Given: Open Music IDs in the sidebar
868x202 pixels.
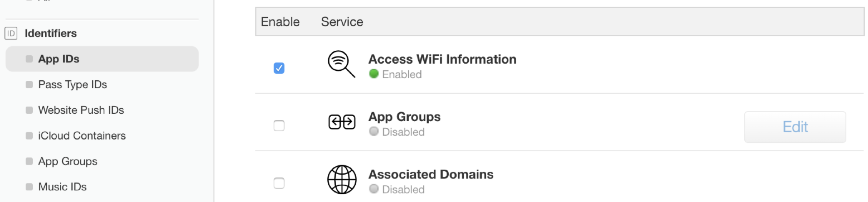Looking at the screenshot, I should (x=62, y=187).
